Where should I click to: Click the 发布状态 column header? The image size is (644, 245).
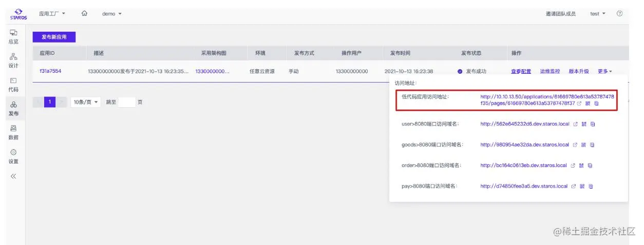tap(471, 53)
